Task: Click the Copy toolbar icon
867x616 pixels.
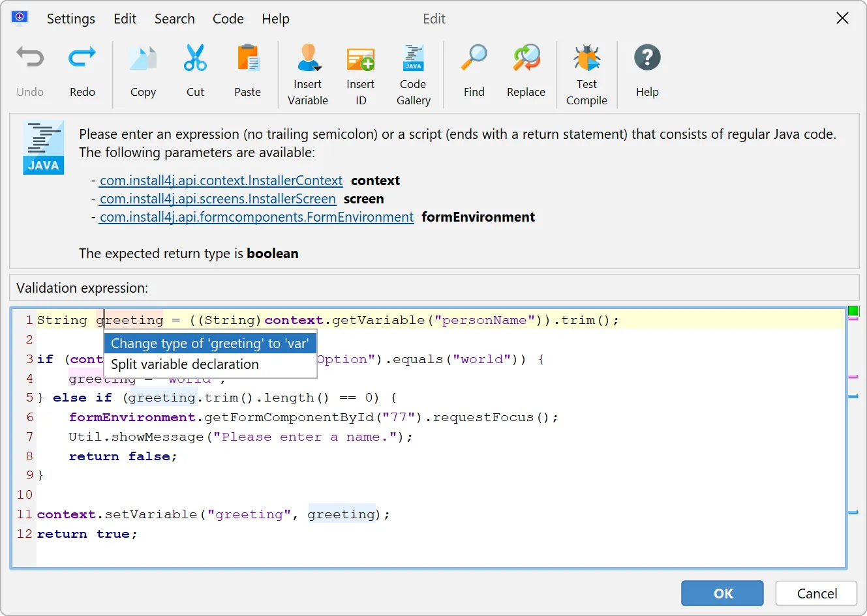Action: [x=143, y=58]
